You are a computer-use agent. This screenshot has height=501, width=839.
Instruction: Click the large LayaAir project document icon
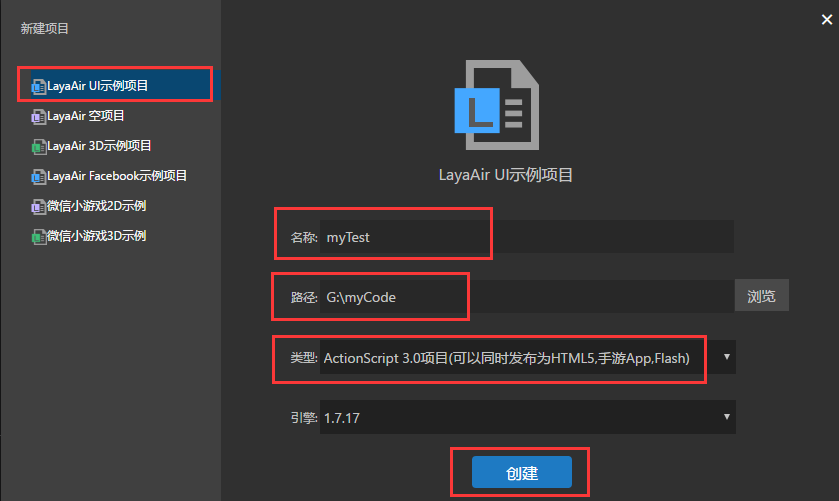tap(497, 105)
